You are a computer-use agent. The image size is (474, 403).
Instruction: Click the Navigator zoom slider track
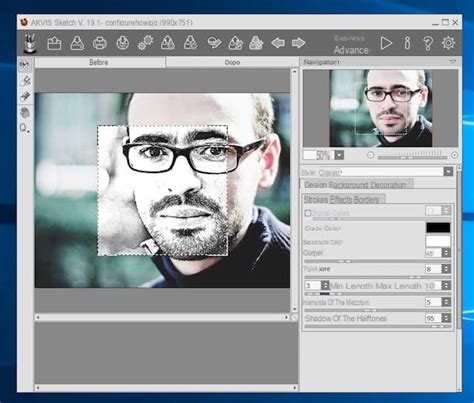pos(412,157)
